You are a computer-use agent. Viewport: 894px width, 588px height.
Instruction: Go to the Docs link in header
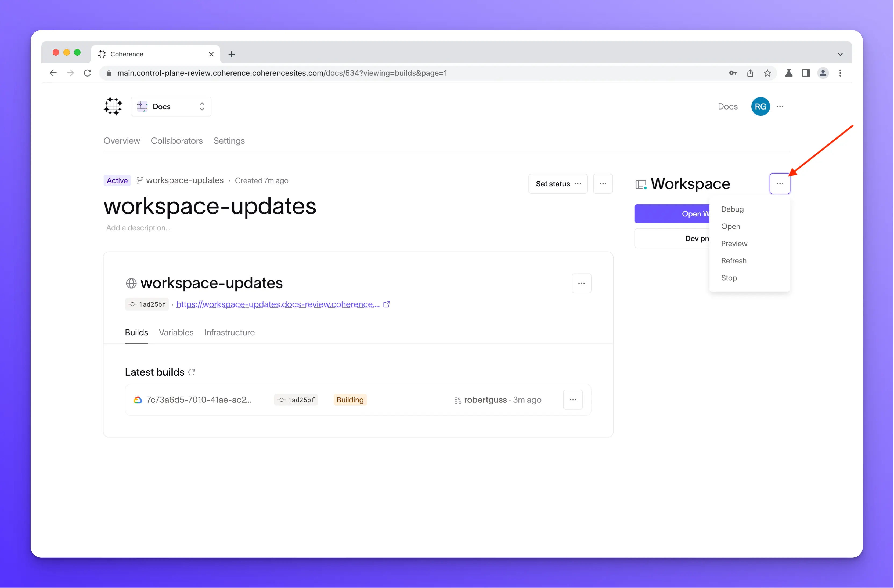tap(728, 107)
